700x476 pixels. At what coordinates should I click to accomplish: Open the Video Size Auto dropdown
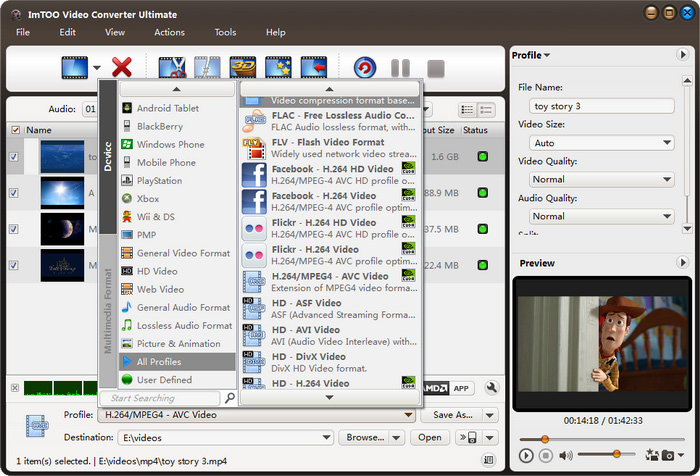click(x=601, y=143)
